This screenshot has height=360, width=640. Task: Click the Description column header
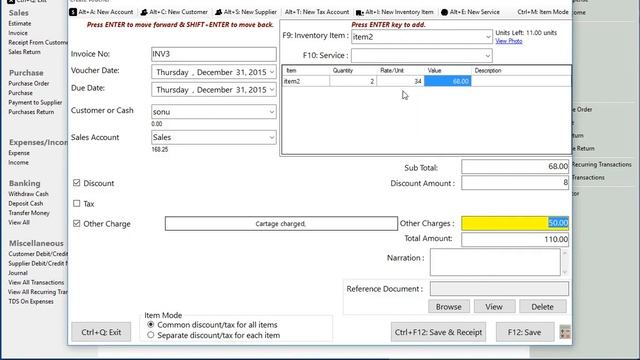(521, 71)
